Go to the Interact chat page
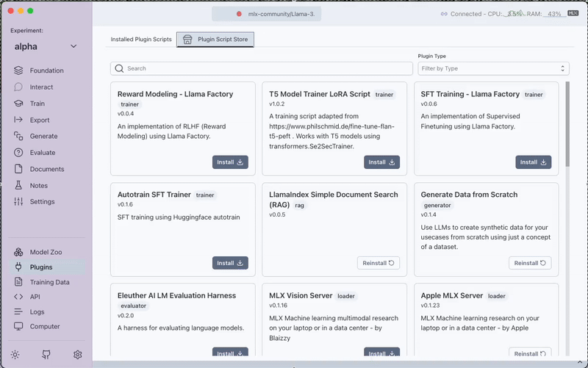Image resolution: width=588 pixels, height=368 pixels. pyautogui.click(x=41, y=87)
